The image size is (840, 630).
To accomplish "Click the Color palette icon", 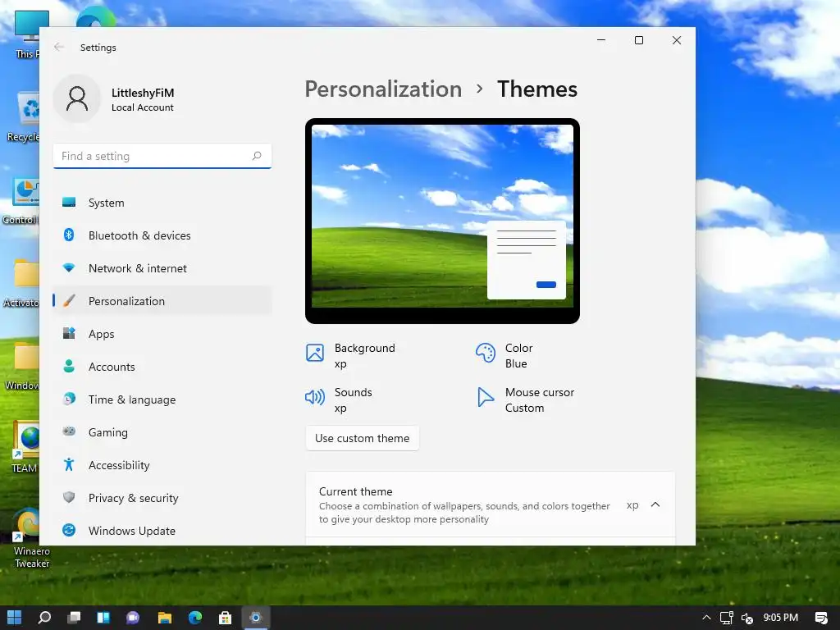I will (486, 353).
